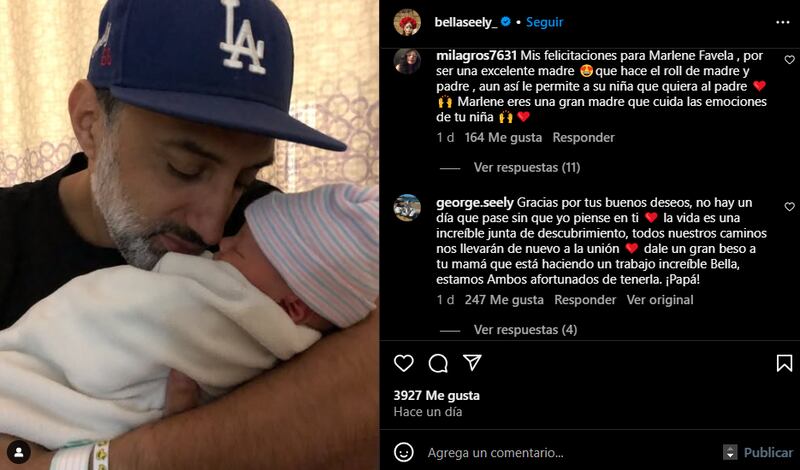Viewport: 800px width, 470px height.
Task: Focus the Agrega un comentario field
Action: point(569,453)
